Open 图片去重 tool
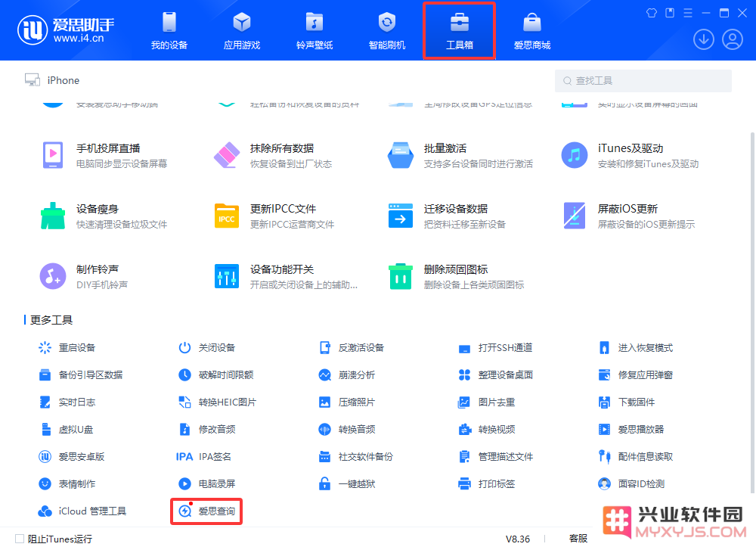This screenshot has height=550, width=756. (486, 402)
